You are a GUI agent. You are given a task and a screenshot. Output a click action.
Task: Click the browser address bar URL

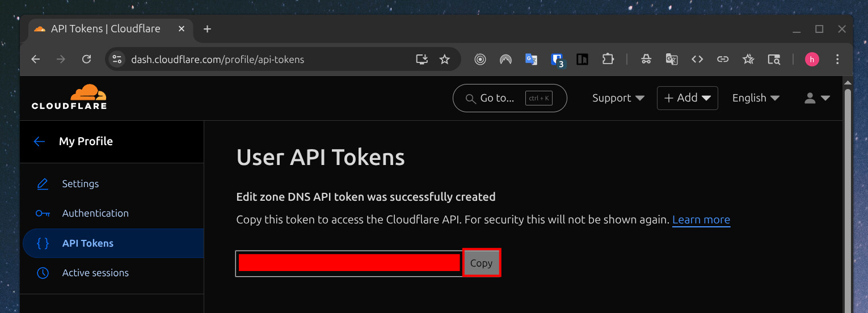tap(218, 60)
